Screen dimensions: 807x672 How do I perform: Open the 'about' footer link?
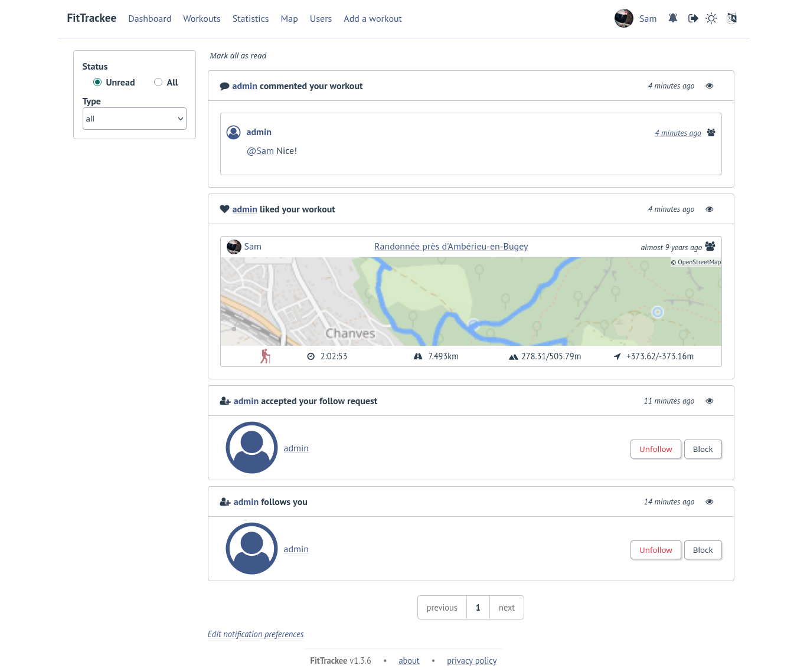pos(409,661)
